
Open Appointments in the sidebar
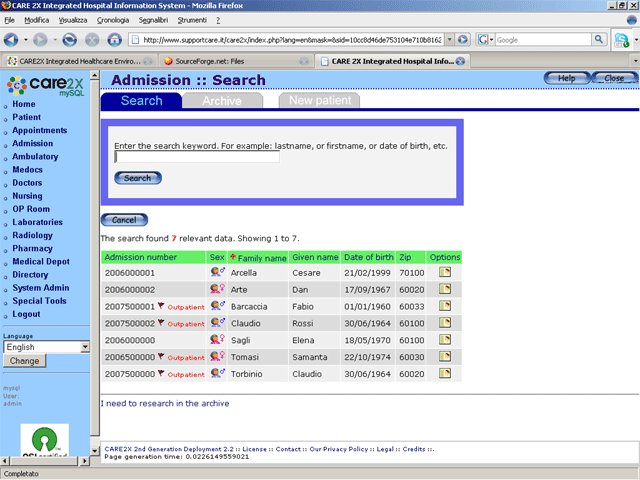click(40, 130)
